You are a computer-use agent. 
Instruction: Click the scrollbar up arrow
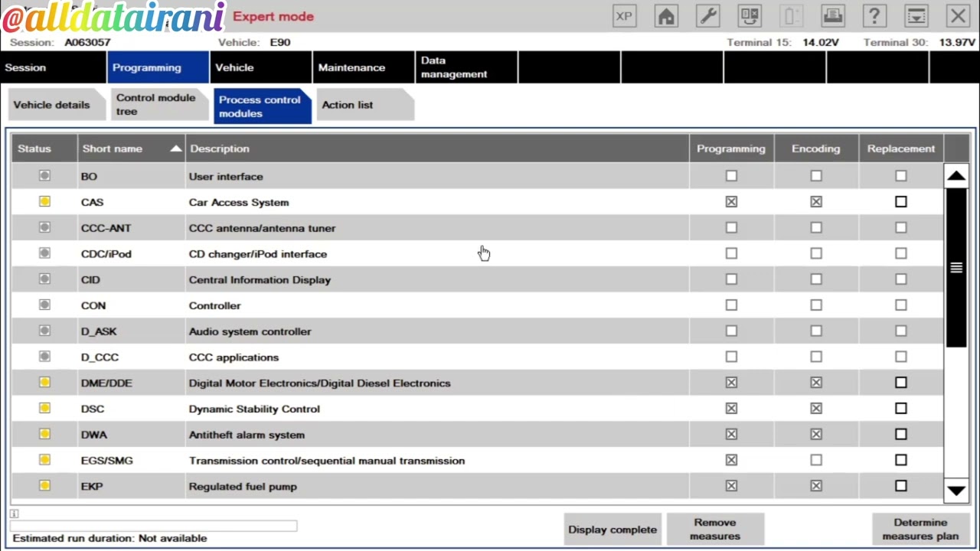(x=956, y=176)
